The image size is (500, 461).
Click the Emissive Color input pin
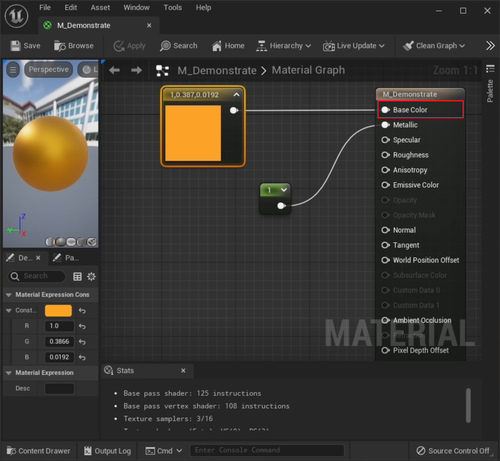(x=386, y=185)
